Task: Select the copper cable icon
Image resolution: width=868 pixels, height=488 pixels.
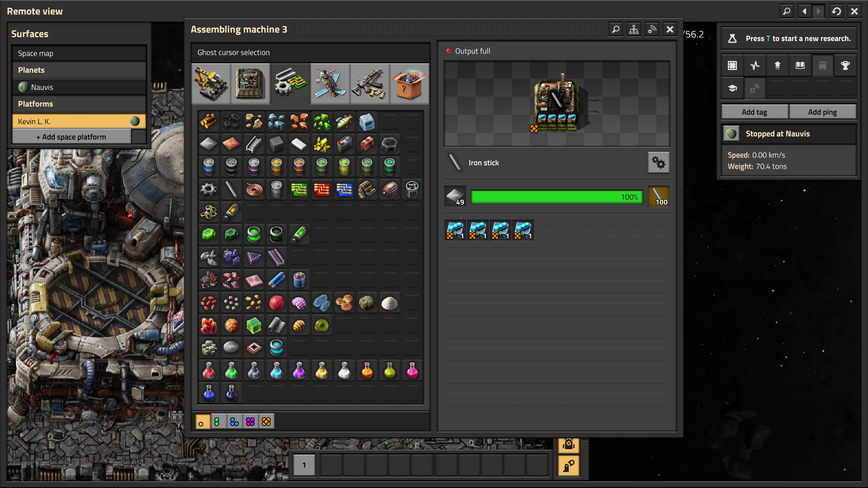Action: 254,189
